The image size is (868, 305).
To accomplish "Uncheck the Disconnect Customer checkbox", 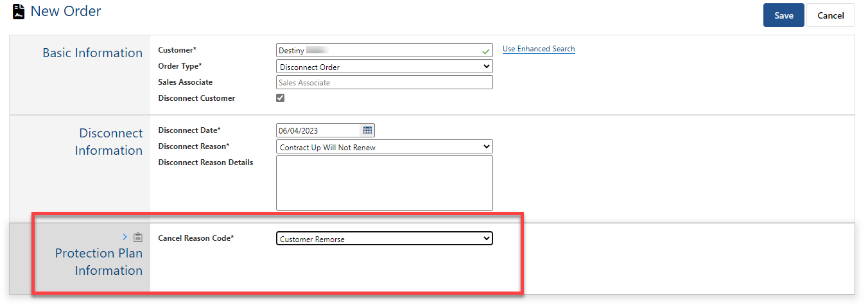I will (280, 98).
